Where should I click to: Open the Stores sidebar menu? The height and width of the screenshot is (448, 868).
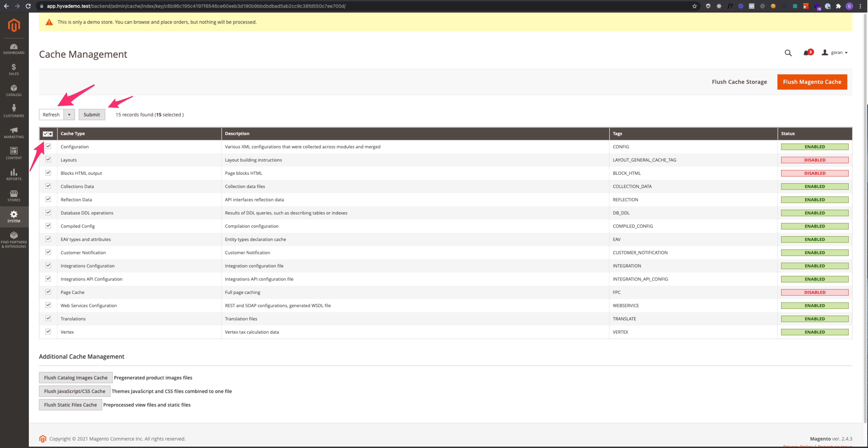pos(14,196)
